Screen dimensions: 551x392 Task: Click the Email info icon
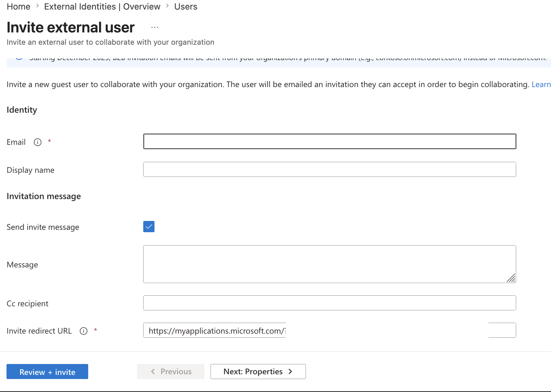[38, 142]
